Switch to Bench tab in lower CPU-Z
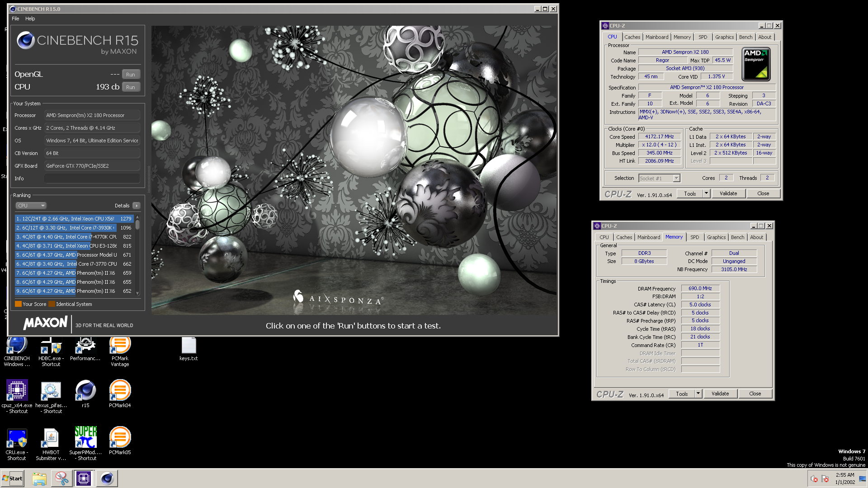Image resolution: width=868 pixels, height=488 pixels. (737, 237)
